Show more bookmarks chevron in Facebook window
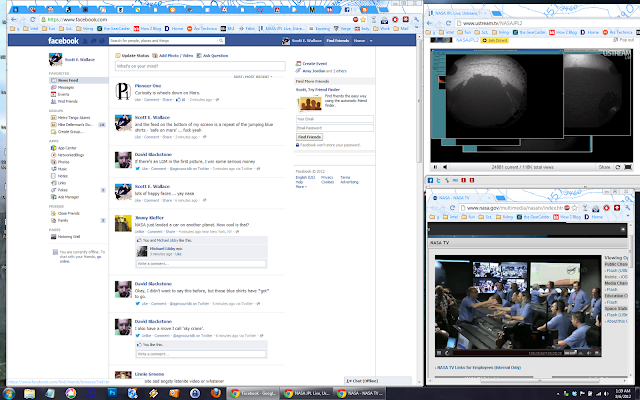This screenshot has height=400, width=640. tap(418, 29)
